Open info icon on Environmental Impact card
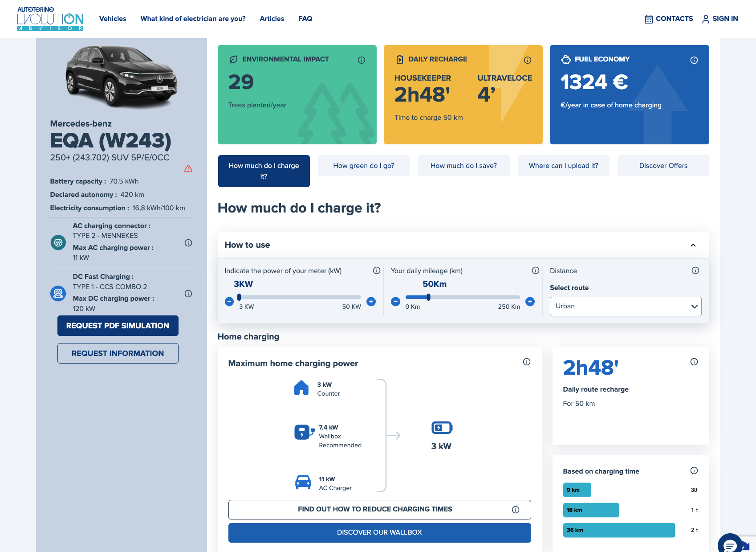 (362, 60)
